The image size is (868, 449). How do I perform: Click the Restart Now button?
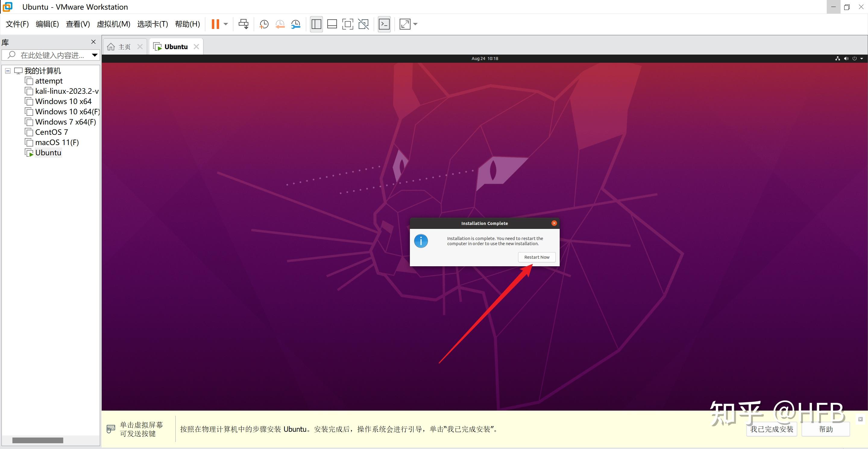pyautogui.click(x=536, y=257)
